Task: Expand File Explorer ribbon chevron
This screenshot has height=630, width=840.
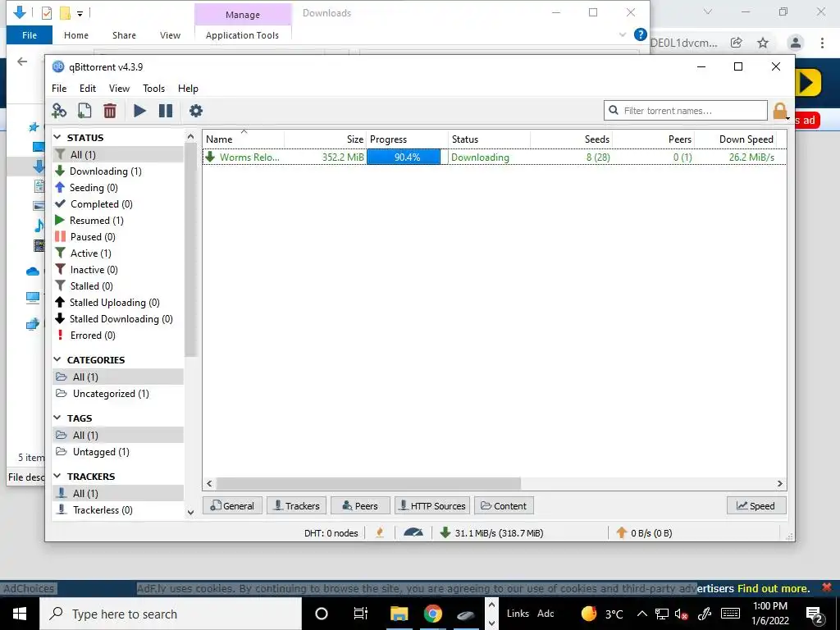Action: 623,34
